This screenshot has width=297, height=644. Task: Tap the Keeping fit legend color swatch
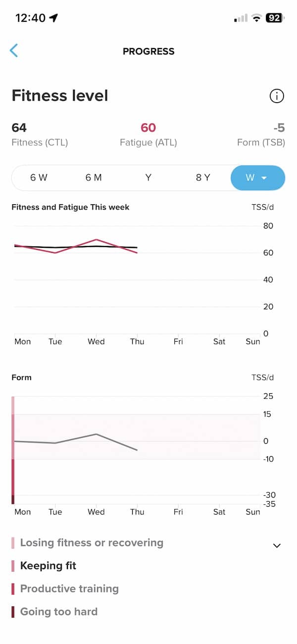(x=13, y=566)
